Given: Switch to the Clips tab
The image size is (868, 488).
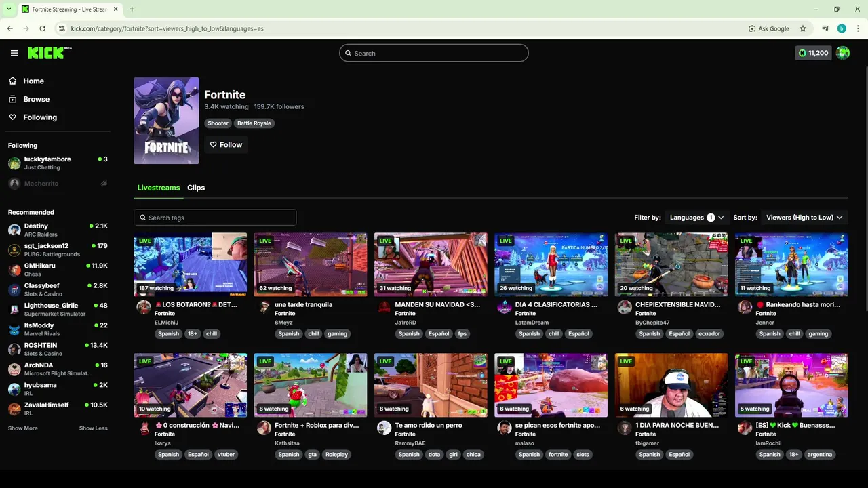Looking at the screenshot, I should point(196,188).
